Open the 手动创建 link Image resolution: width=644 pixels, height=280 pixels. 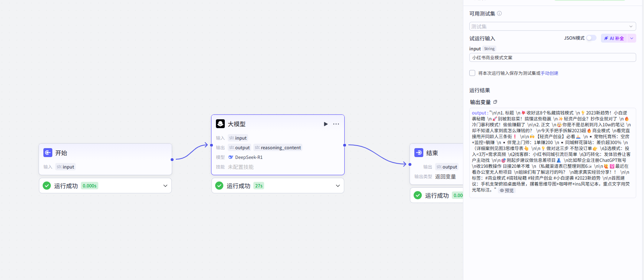(x=549, y=73)
